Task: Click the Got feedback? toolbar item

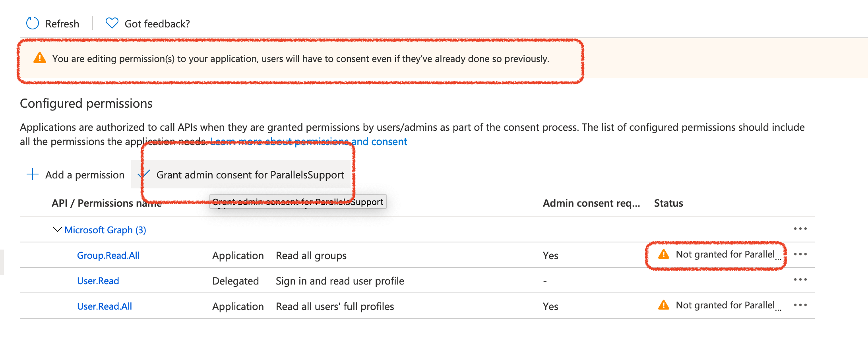Action: (x=157, y=24)
